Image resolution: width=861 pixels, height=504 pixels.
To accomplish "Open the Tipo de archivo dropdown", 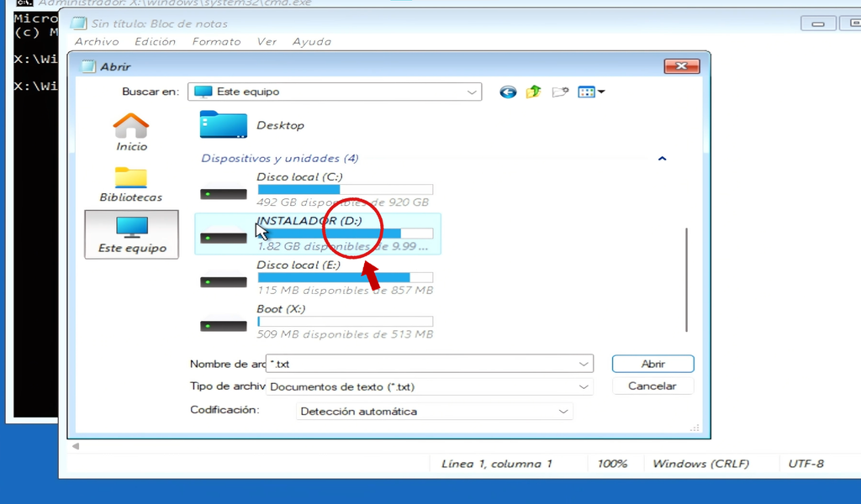I will click(x=430, y=386).
